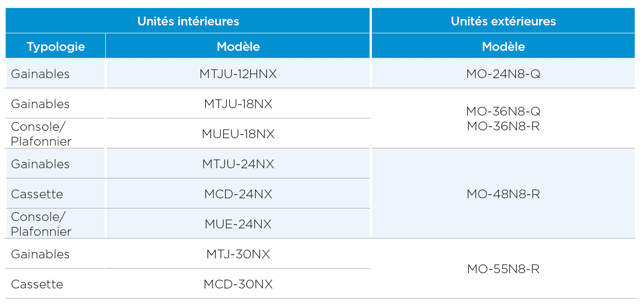Select the MUEU-18NX cell
Screen dimensions: 644x306
[x=238, y=134]
